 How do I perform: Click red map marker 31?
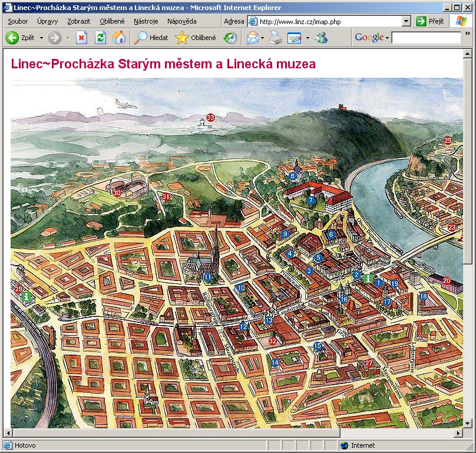click(x=166, y=196)
